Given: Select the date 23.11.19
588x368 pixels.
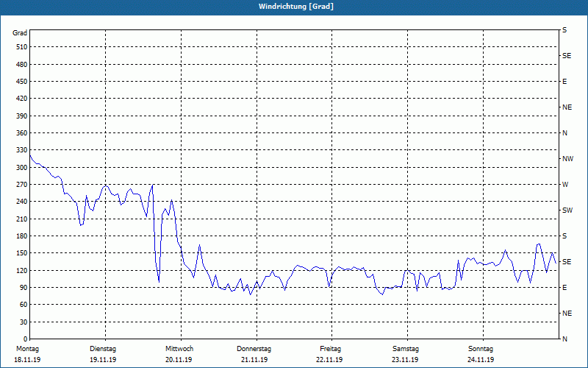Looking at the screenshot, I should point(405,360).
